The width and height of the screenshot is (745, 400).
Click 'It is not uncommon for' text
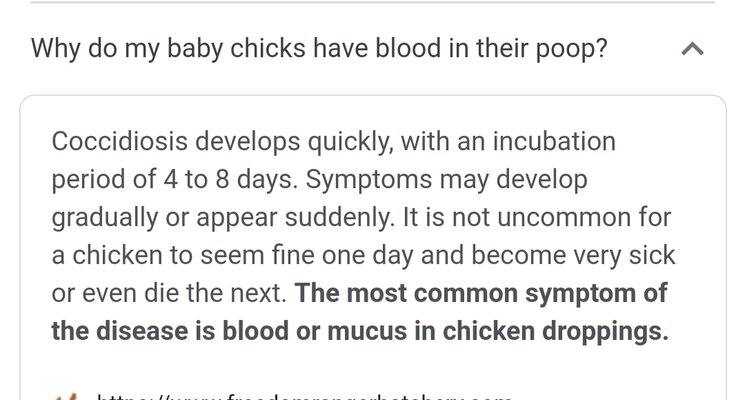tap(537, 218)
